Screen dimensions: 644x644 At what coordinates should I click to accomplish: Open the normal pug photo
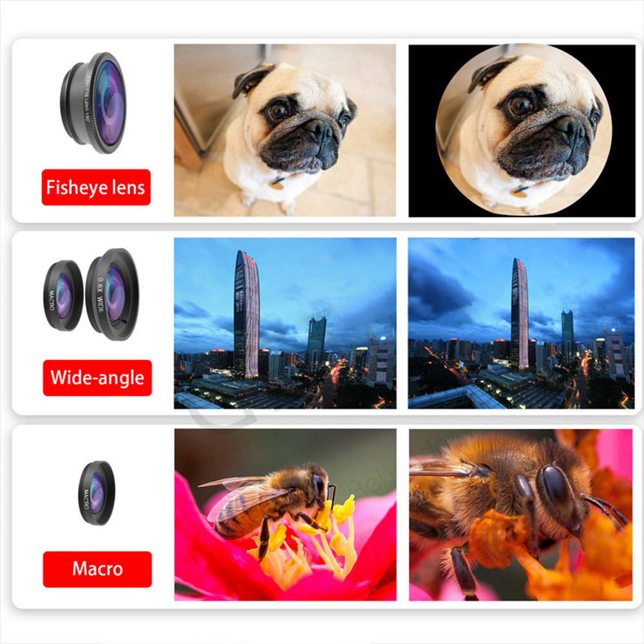coord(285,130)
